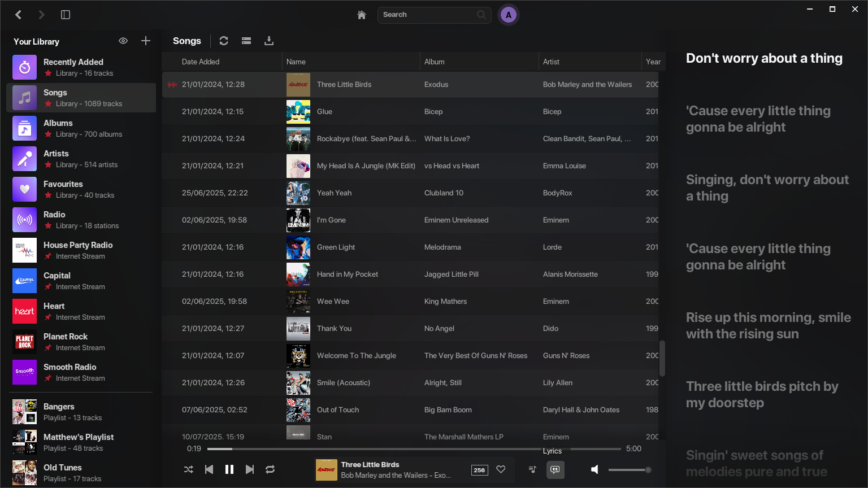Select the 'Green Light' song row

(410, 247)
